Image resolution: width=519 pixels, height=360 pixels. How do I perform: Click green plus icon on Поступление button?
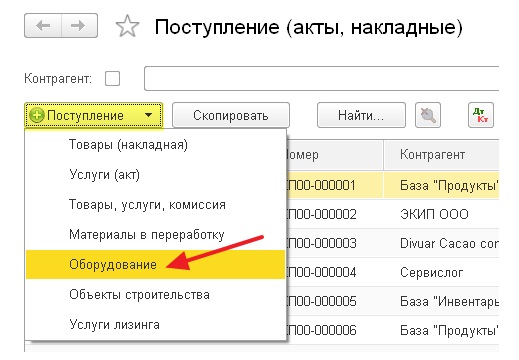coord(37,116)
